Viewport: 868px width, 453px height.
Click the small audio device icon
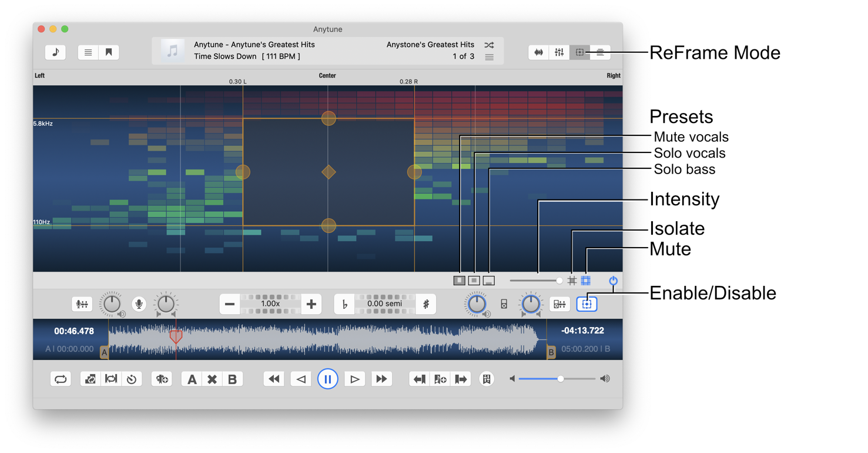(504, 304)
